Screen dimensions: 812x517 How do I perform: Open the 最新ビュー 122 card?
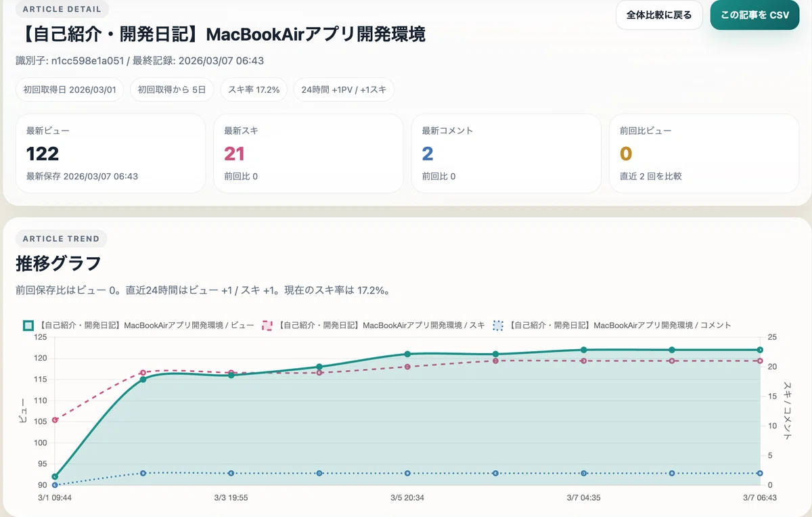pos(110,154)
